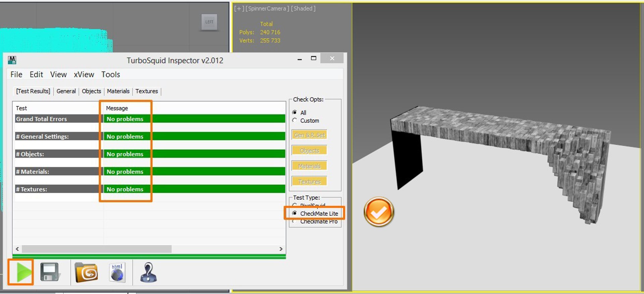Open the Edit menu
This screenshot has width=644, height=294.
36,75
